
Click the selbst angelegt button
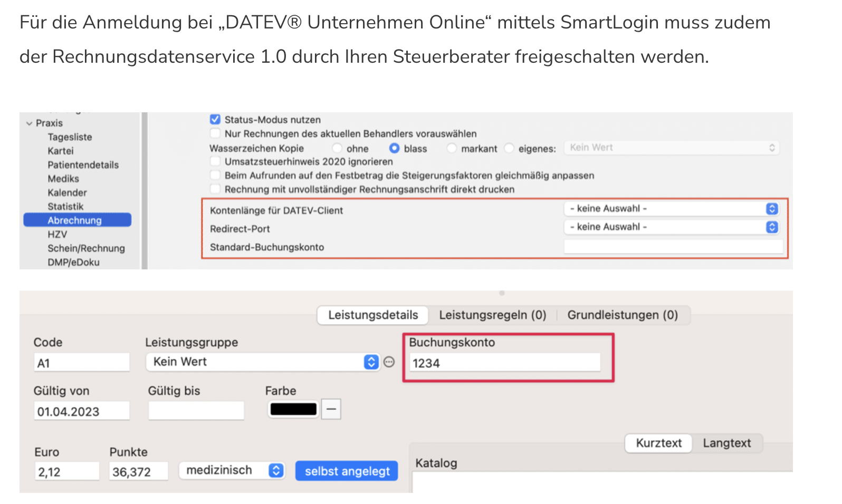(347, 471)
